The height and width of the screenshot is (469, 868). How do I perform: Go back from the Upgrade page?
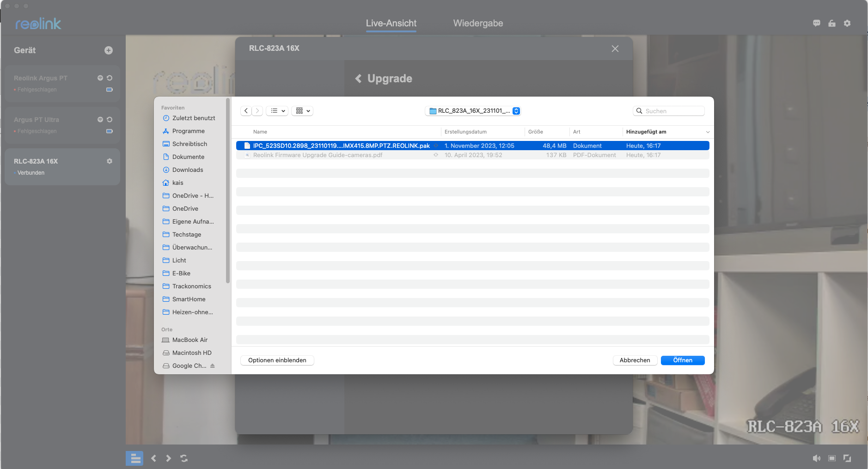point(358,79)
